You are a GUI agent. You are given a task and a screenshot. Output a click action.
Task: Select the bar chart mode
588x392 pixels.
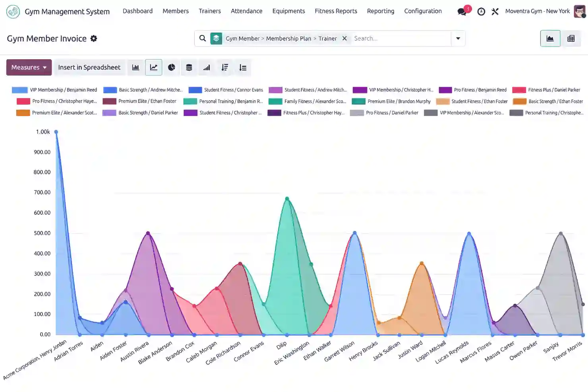136,68
